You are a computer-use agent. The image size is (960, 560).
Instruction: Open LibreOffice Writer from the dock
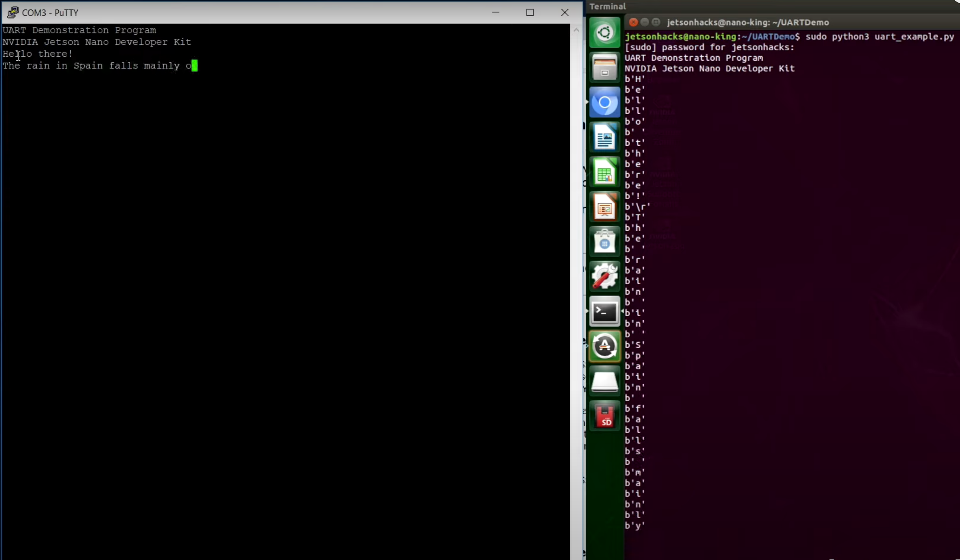coord(604,137)
